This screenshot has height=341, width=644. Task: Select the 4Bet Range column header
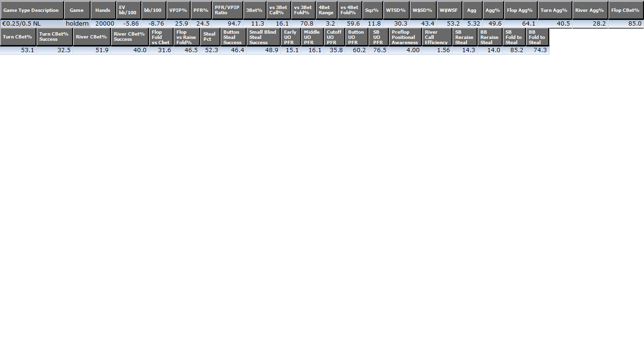tap(327, 10)
